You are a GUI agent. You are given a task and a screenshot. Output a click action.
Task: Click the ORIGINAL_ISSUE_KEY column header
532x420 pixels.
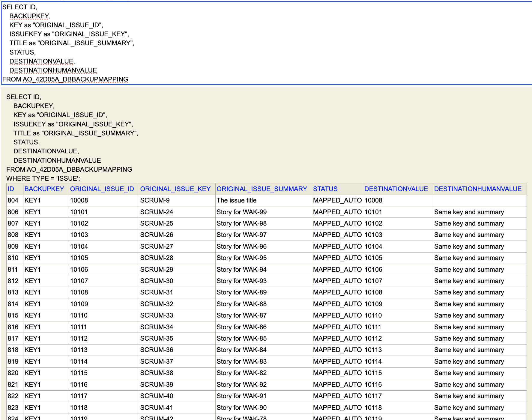(x=175, y=189)
